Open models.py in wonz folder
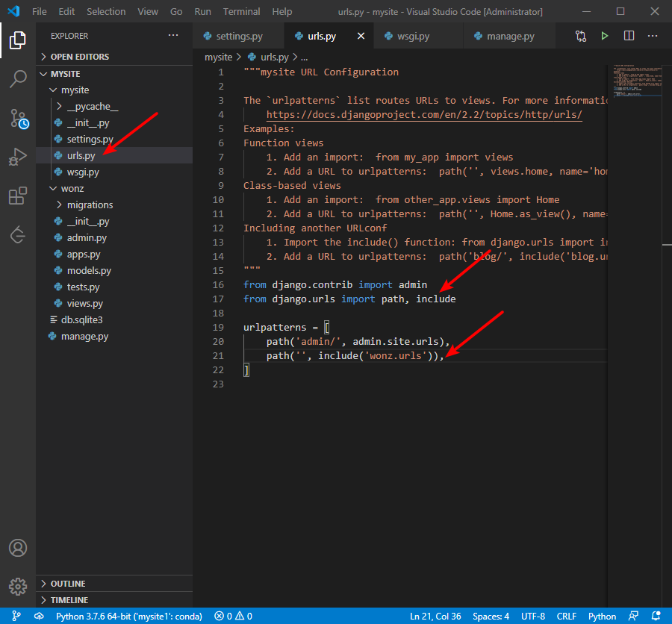The image size is (672, 624). tap(114, 270)
